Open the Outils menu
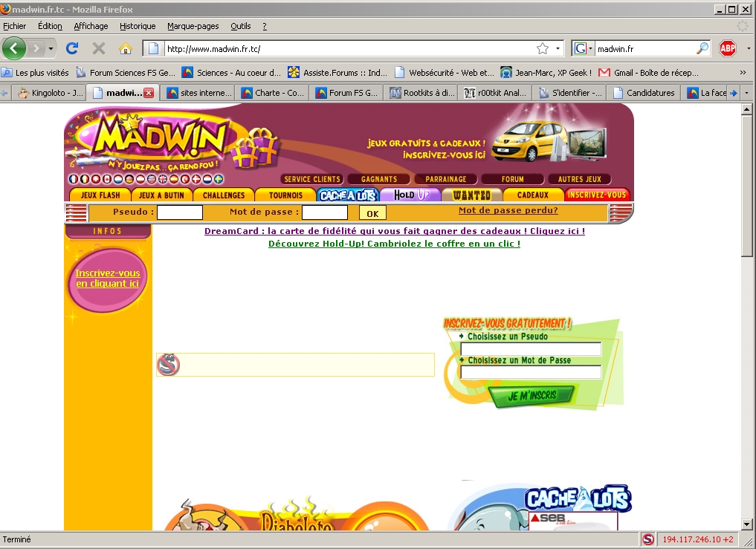 tap(241, 26)
